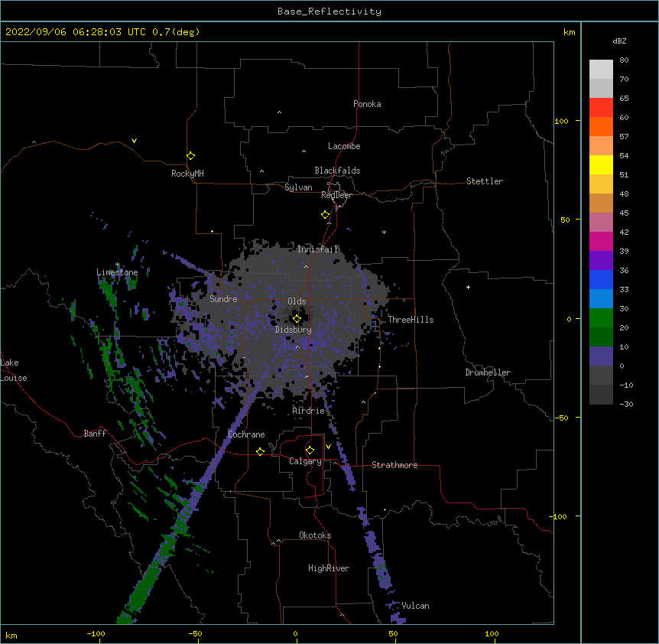
Task: Click the HighRiver town label
Action: click(329, 568)
